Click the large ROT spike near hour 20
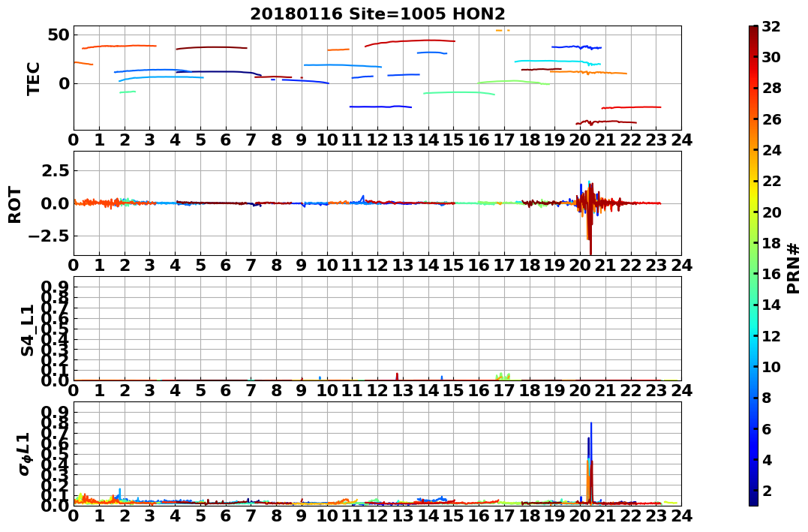 click(x=590, y=217)
